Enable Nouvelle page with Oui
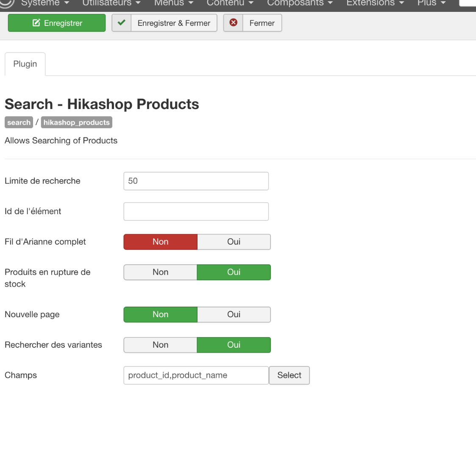Viewport: 476px width, 458px height. point(234,315)
